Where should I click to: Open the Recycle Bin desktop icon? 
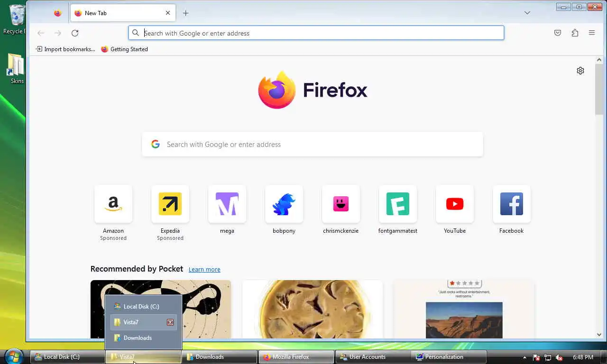click(x=16, y=19)
